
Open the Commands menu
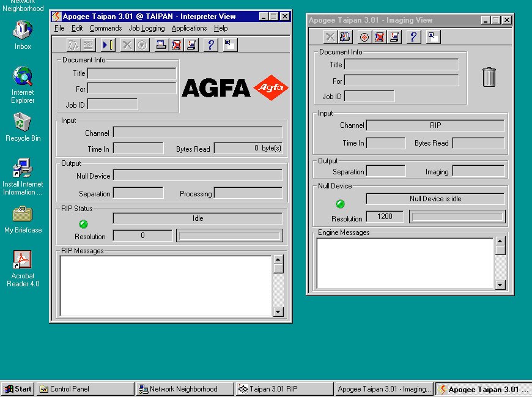pyautogui.click(x=106, y=28)
